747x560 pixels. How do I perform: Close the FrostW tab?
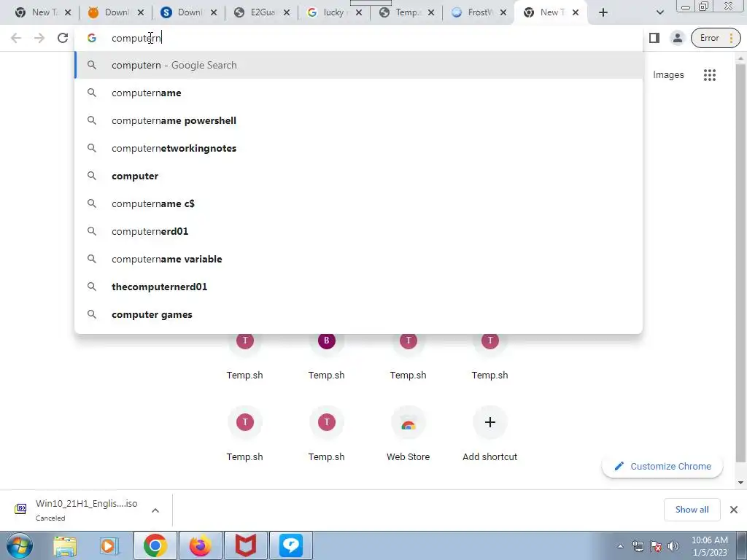tap(503, 12)
